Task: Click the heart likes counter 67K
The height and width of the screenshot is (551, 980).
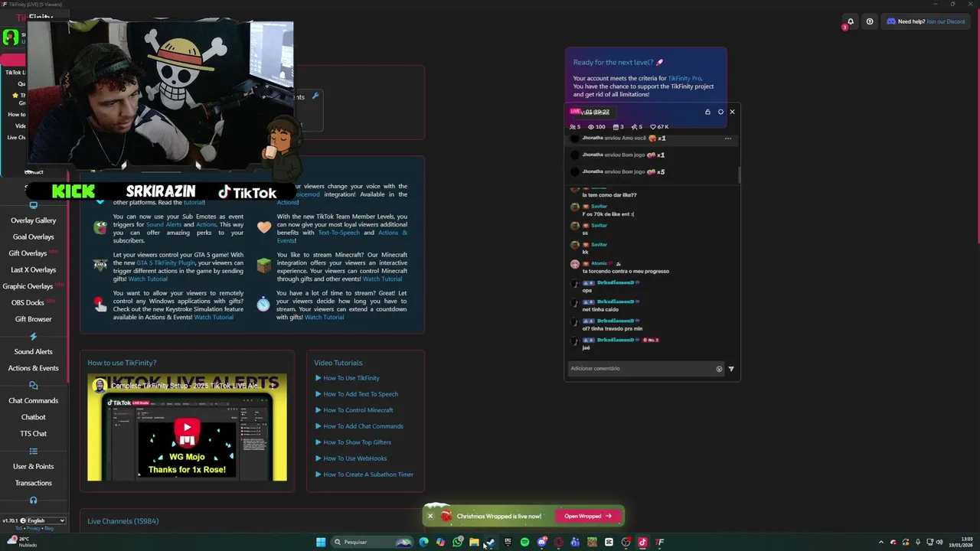Action: pyautogui.click(x=659, y=127)
